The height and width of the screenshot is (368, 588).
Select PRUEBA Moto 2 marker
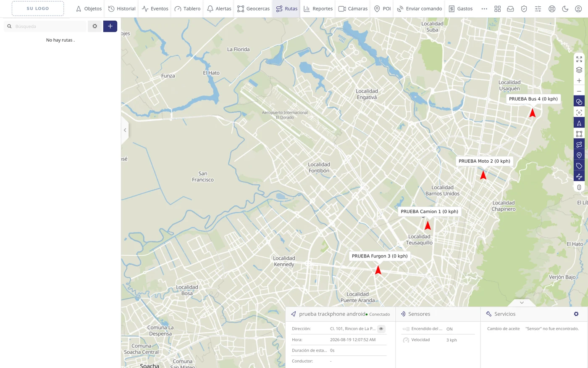pos(483,175)
